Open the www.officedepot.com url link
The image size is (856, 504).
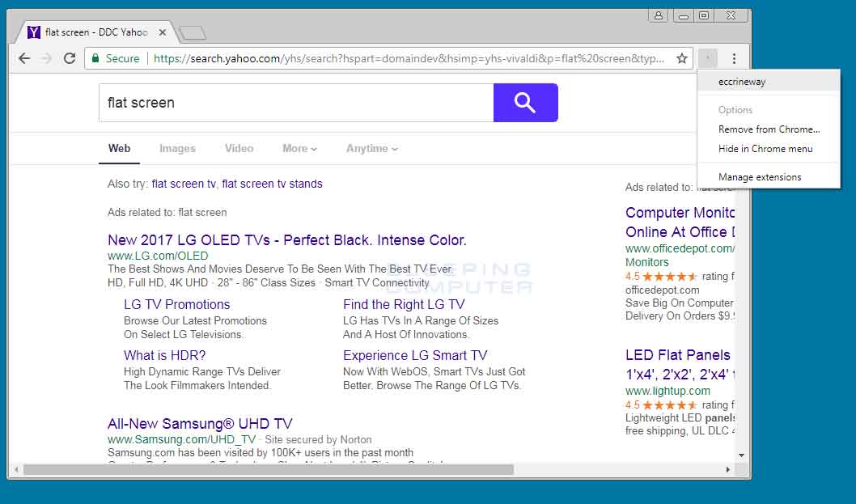point(680,248)
